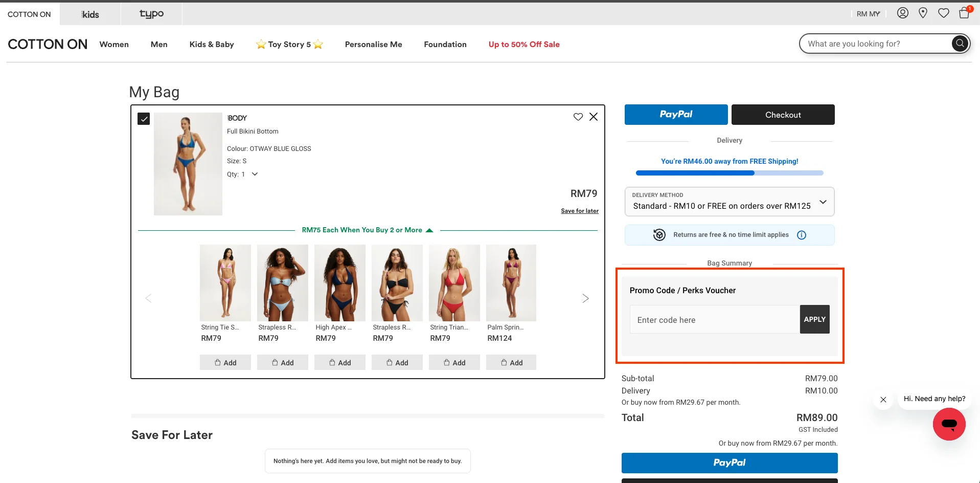This screenshot has width=980, height=483.
Task: Open the red chat bubble
Action: tap(949, 424)
